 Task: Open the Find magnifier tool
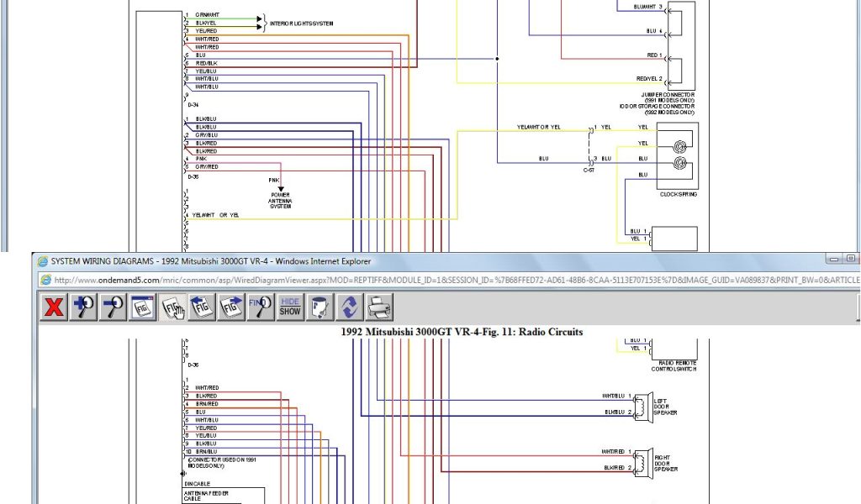pos(260,307)
